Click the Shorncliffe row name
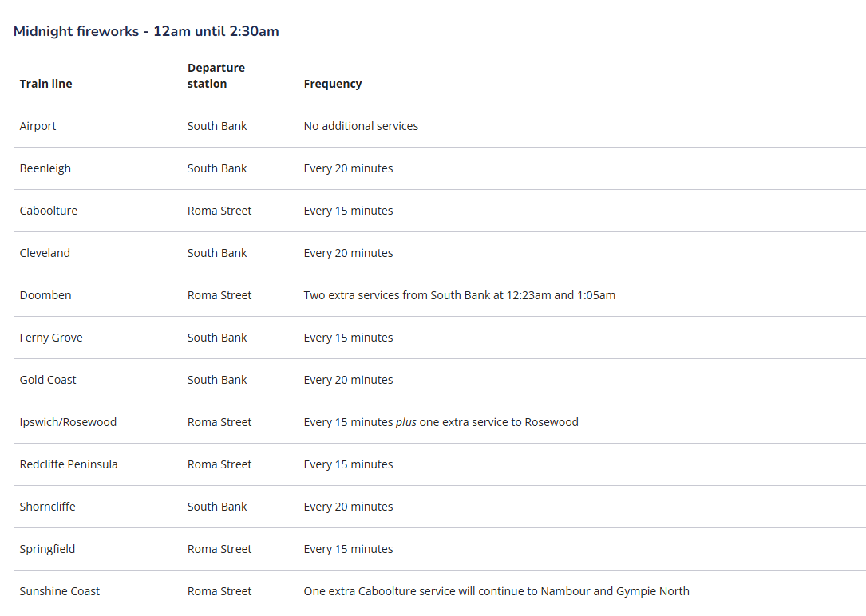This screenshot has height=616, width=866. tap(47, 507)
